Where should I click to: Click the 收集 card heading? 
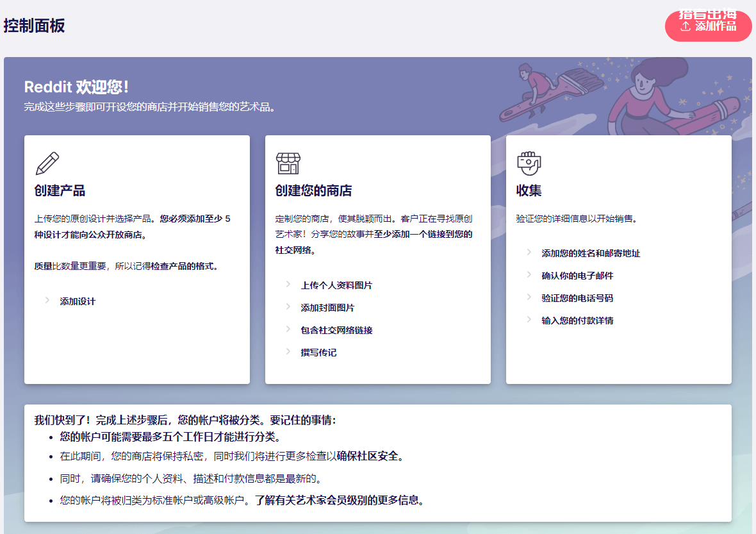[x=529, y=190]
